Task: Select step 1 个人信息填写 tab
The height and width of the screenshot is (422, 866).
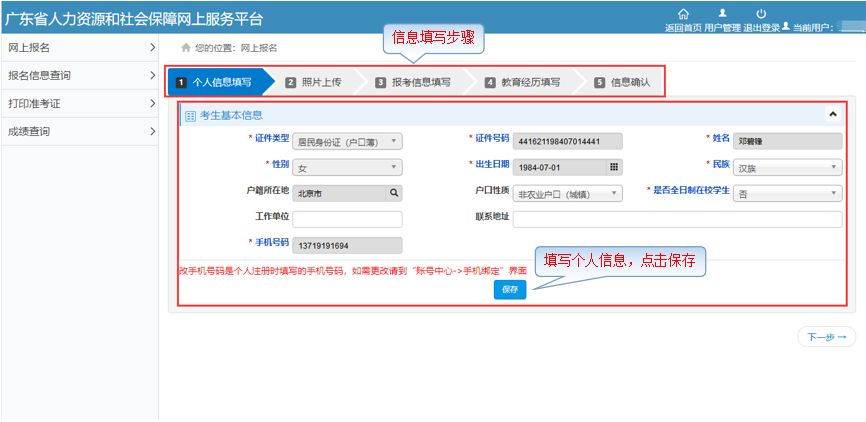Action: [221, 82]
